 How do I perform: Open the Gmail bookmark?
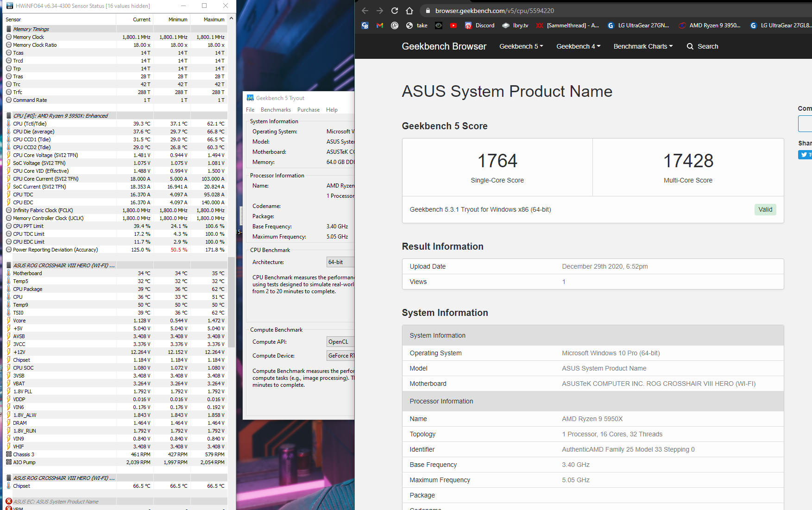coord(380,25)
